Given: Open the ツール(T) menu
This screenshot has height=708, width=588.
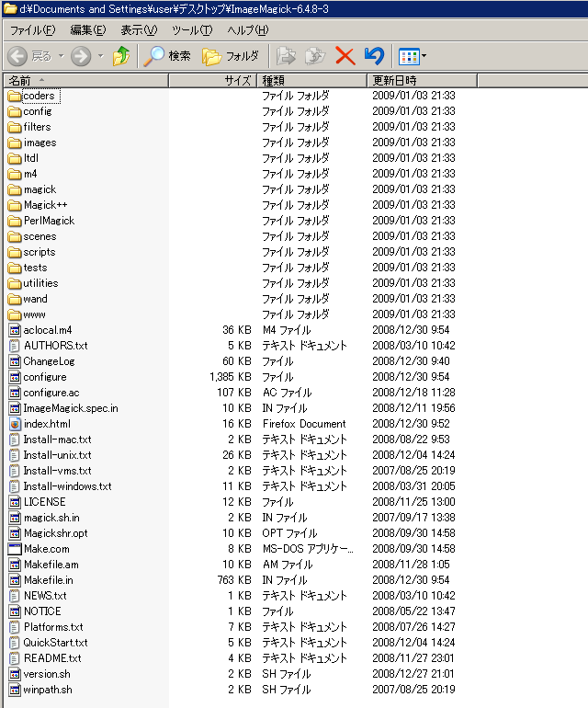Looking at the screenshot, I should click(x=192, y=30).
